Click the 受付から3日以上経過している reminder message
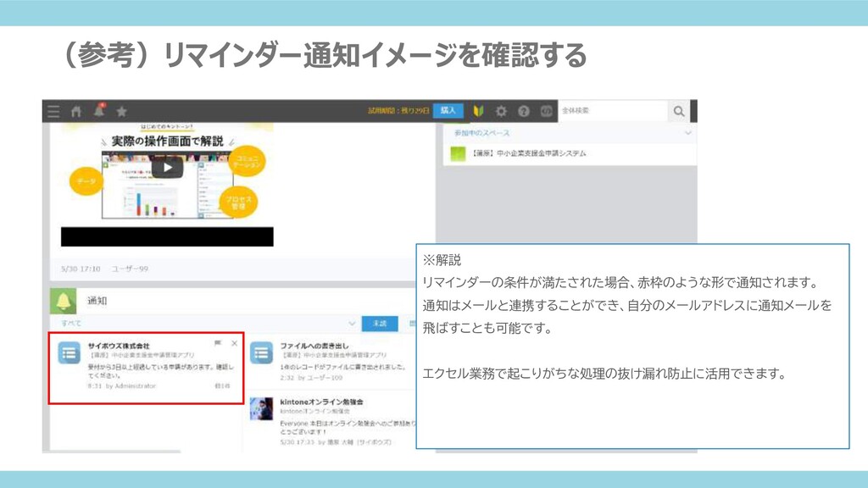The image size is (868, 488). point(160,371)
